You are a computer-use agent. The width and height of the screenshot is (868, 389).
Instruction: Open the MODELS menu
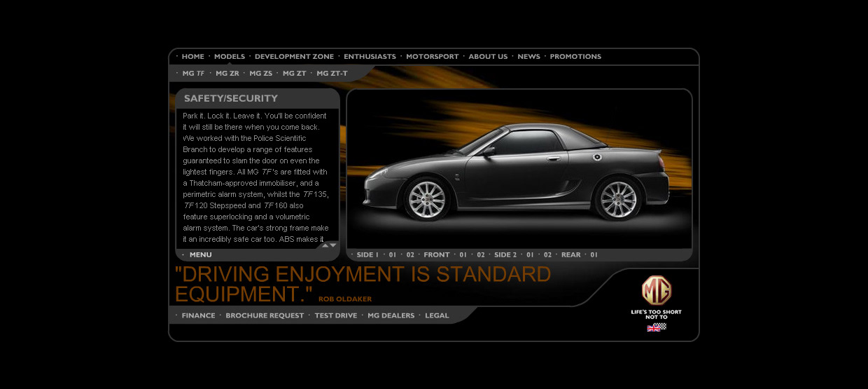(230, 57)
